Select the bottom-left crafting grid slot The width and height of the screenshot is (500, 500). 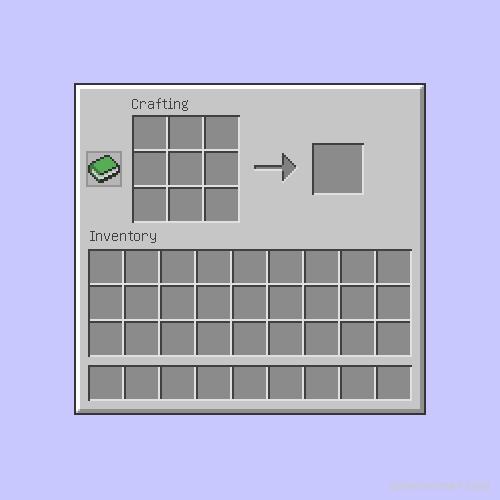(x=150, y=204)
